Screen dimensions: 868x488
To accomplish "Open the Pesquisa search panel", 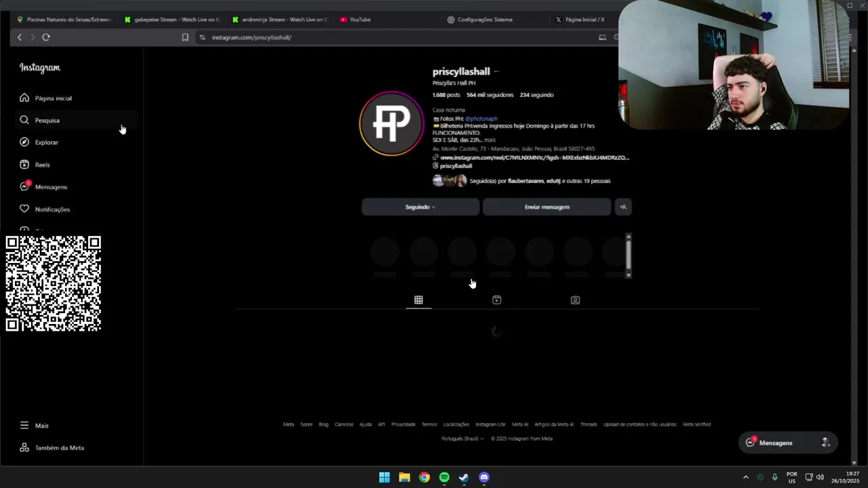I will coord(77,120).
